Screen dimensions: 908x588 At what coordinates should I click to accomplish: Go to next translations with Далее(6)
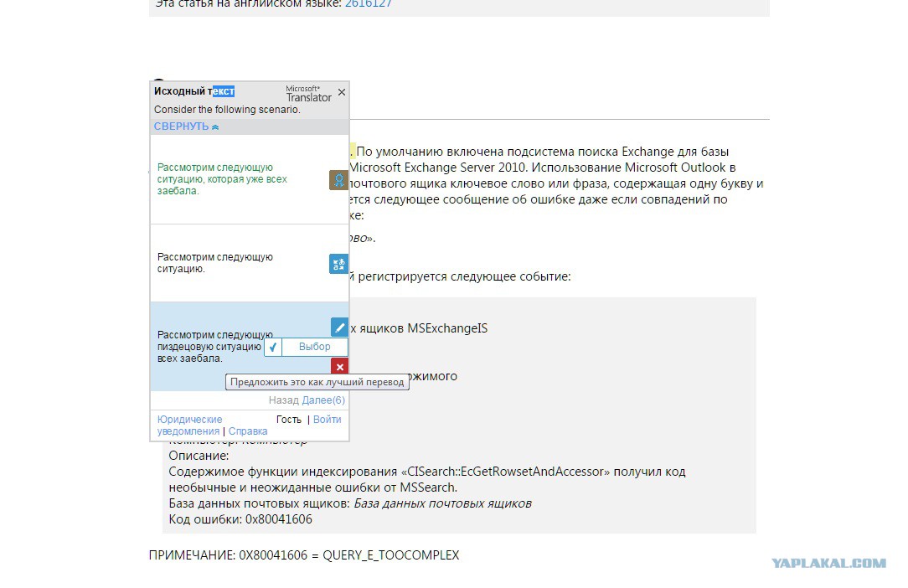323,400
